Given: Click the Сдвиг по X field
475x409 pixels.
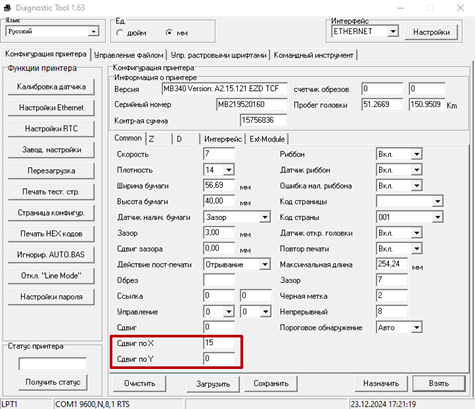Looking at the screenshot, I should pos(219,343).
